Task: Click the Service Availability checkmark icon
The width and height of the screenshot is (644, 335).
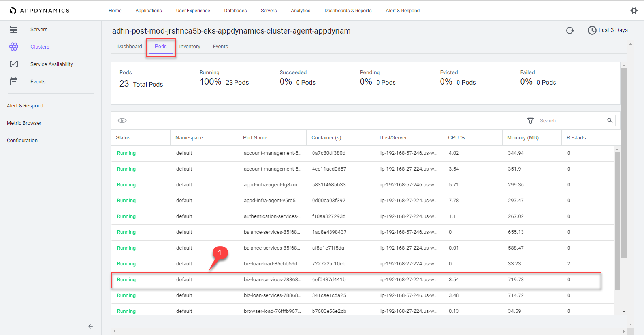Action: 14,64
